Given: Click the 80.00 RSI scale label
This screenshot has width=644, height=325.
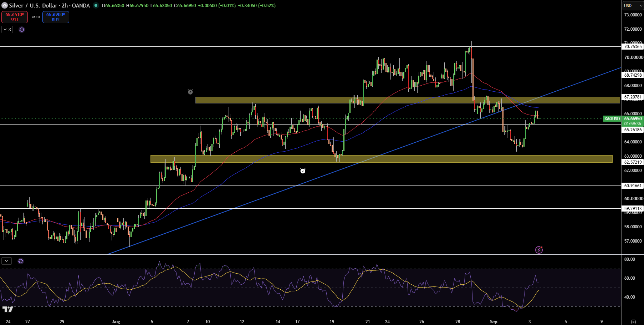Looking at the screenshot, I should click(629, 259).
